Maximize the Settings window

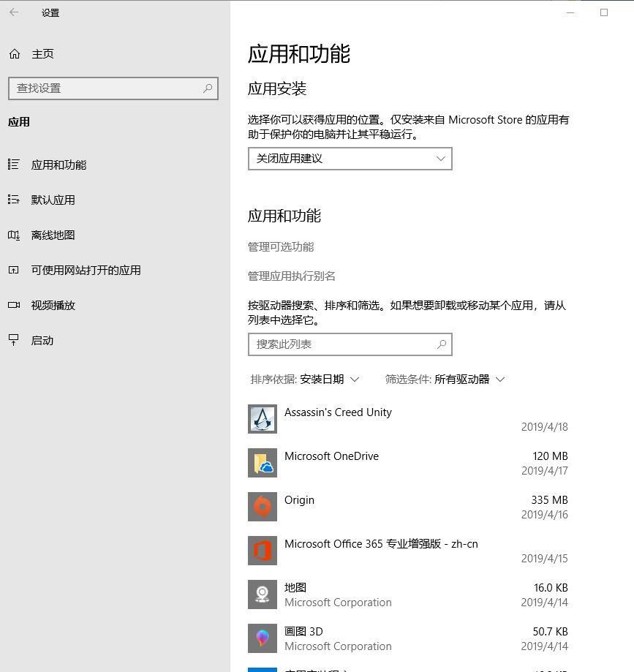coord(604,12)
